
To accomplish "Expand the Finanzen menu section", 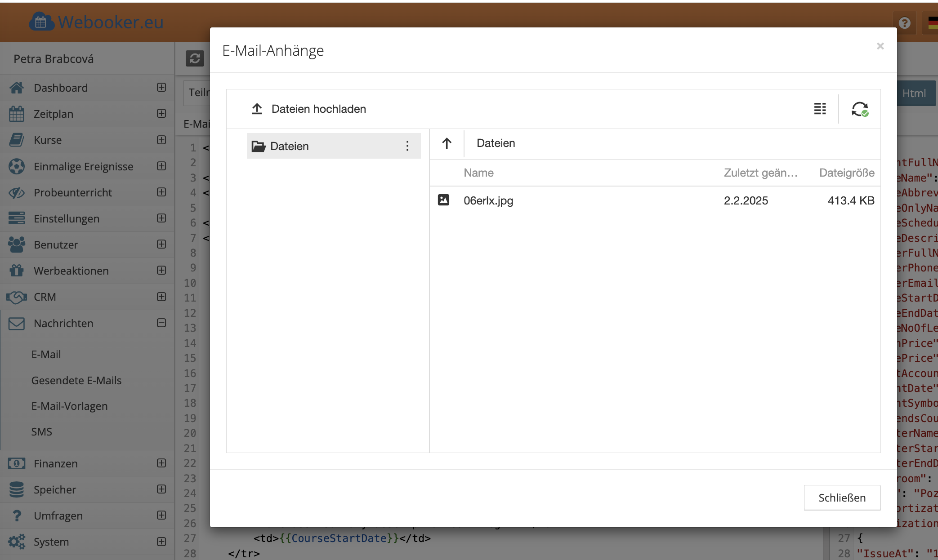I will 161,463.
